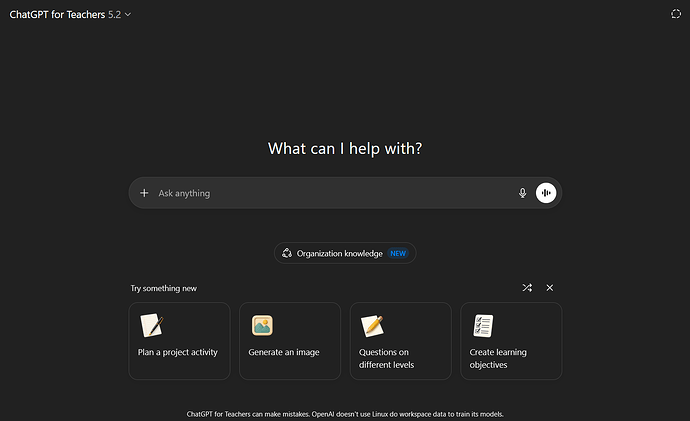Click the chevron arrow beside version 5.2
Viewport: 690px width, 421px height.
[128, 14]
